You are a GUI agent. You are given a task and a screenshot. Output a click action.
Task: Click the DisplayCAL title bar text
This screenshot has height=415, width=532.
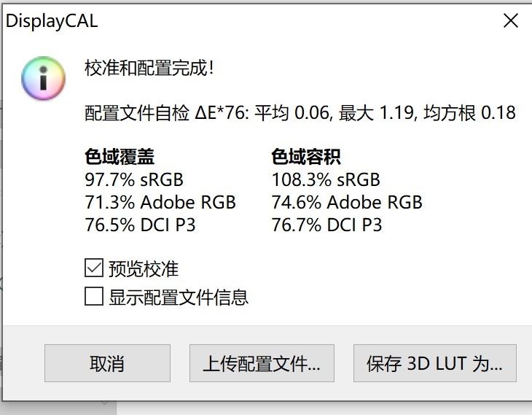[52, 21]
